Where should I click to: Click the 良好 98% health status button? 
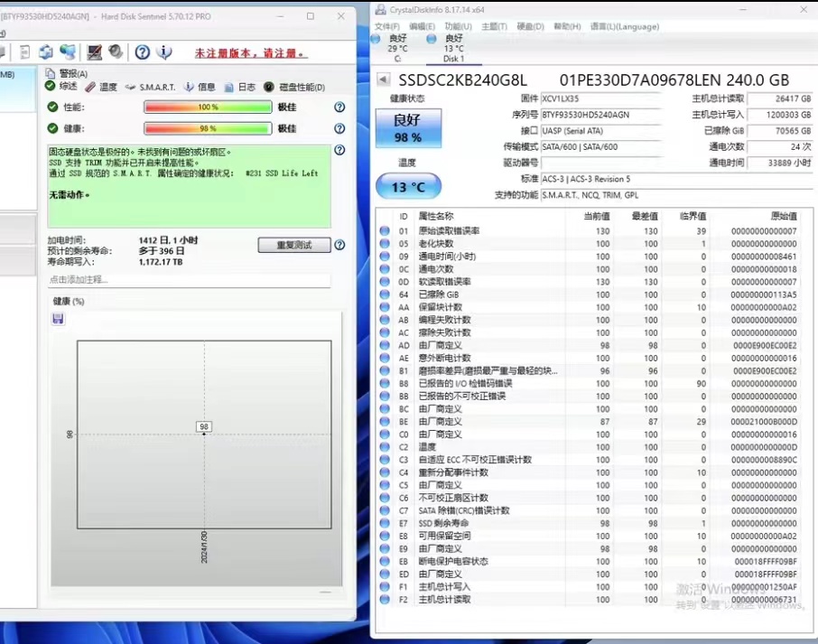click(408, 130)
